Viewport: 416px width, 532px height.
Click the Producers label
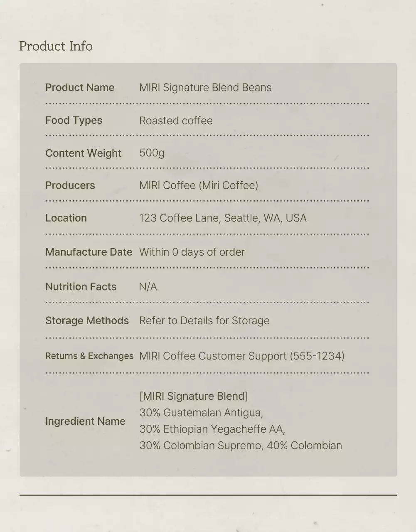click(x=70, y=185)
